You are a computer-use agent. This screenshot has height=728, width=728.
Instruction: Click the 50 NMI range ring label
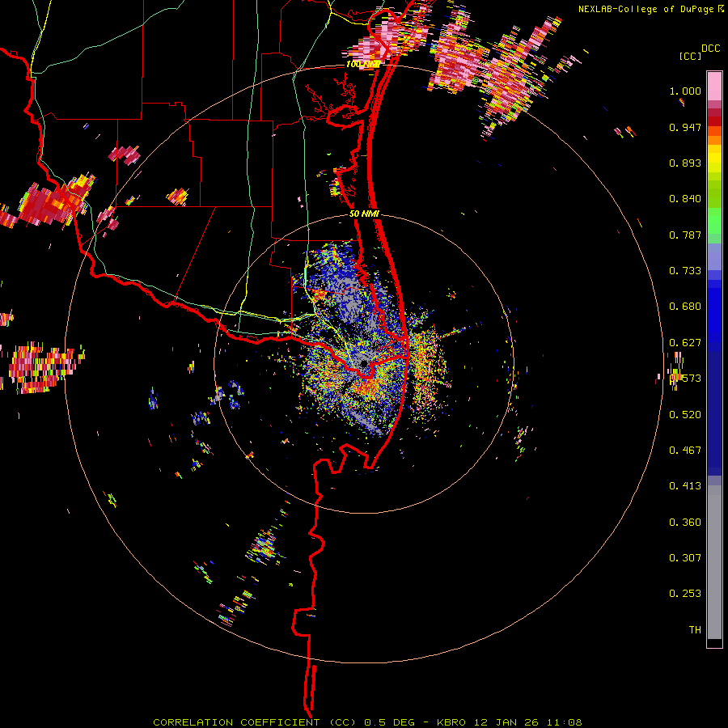coord(365,214)
